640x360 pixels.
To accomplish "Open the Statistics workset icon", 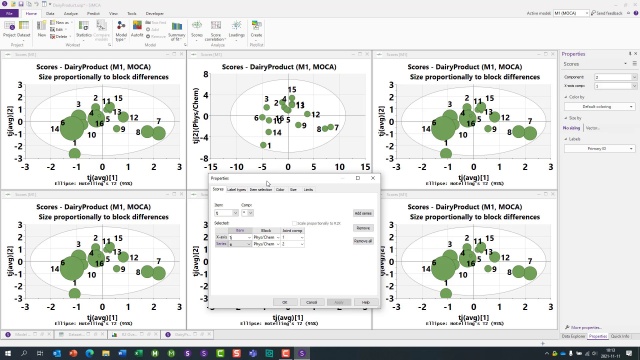I will coord(84,29).
